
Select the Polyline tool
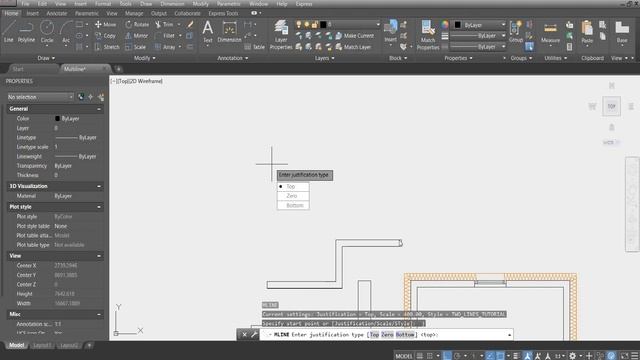coord(26,31)
